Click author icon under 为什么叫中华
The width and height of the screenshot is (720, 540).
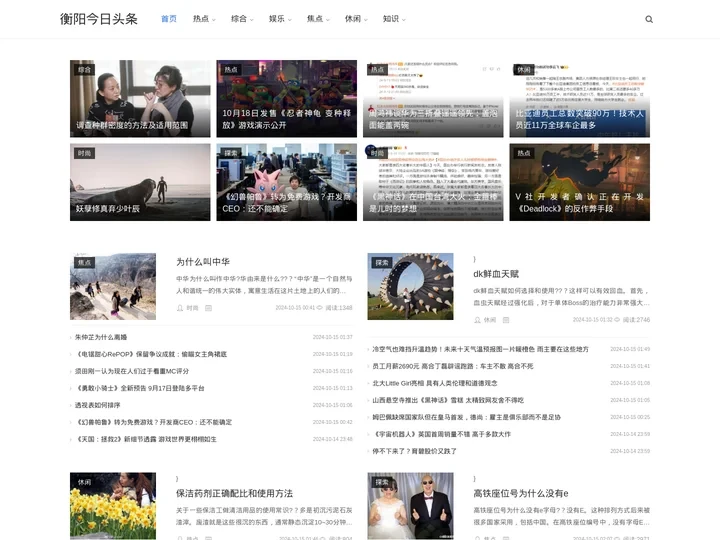pos(180,308)
